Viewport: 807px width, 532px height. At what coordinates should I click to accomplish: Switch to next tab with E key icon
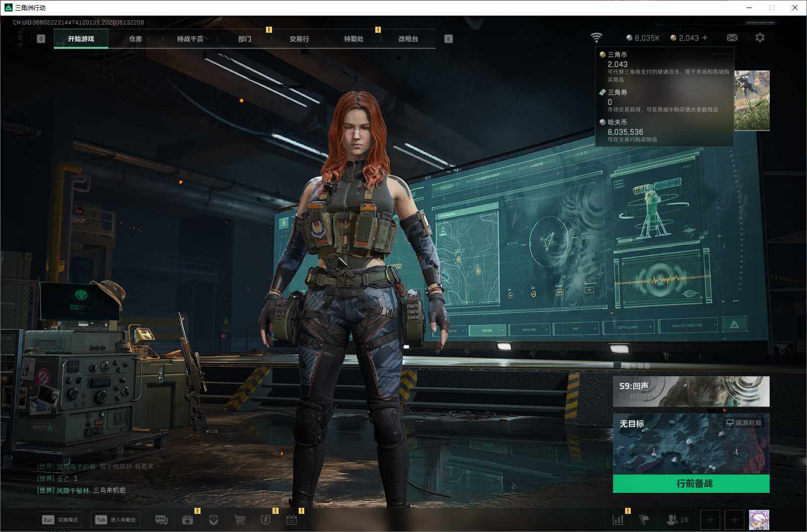[x=448, y=39]
